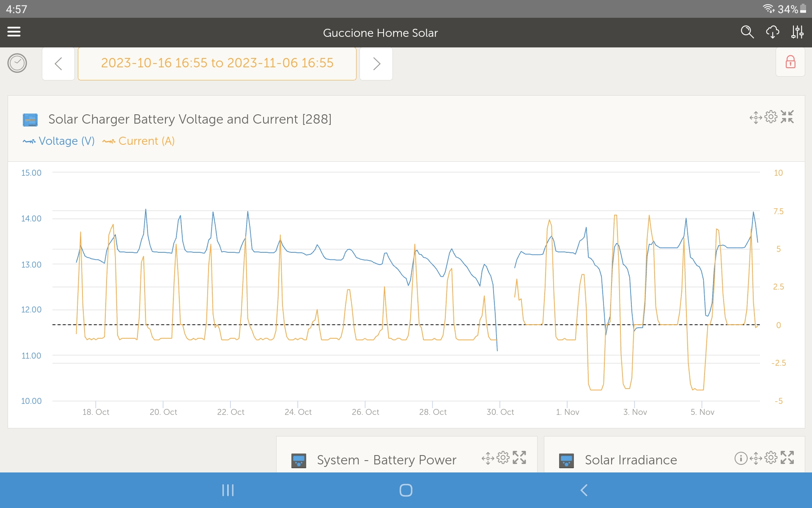Toggle the red lock icon
Image resolution: width=812 pixels, height=508 pixels.
click(790, 62)
